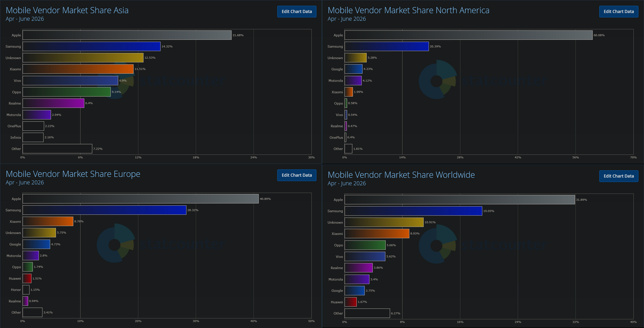Click the Infinix vendor label in Asia chart
This screenshot has width=644, height=328.
tap(16, 137)
